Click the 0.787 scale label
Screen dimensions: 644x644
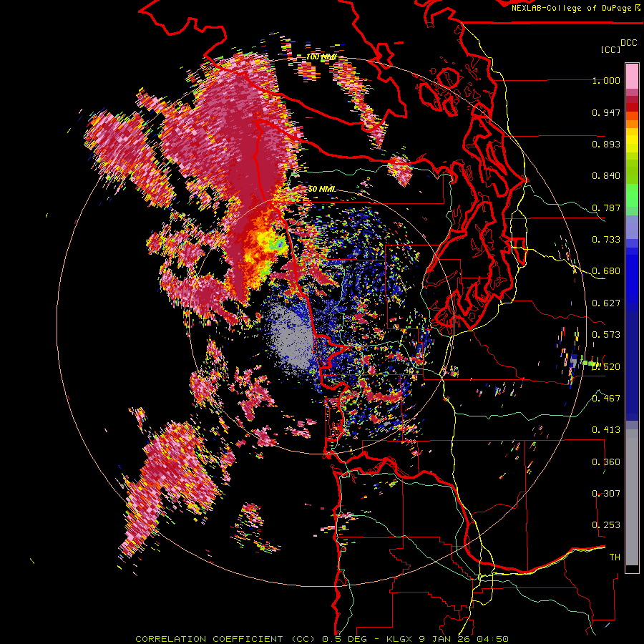click(606, 208)
